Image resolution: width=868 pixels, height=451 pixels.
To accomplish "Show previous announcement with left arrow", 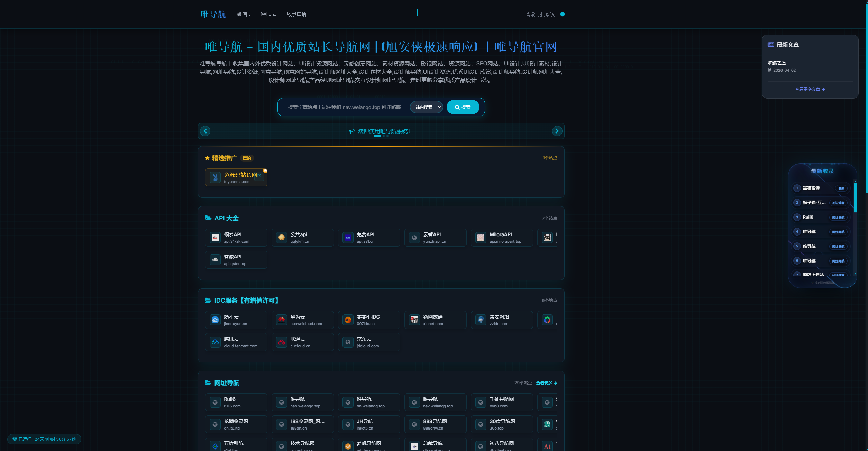I will 205,131.
